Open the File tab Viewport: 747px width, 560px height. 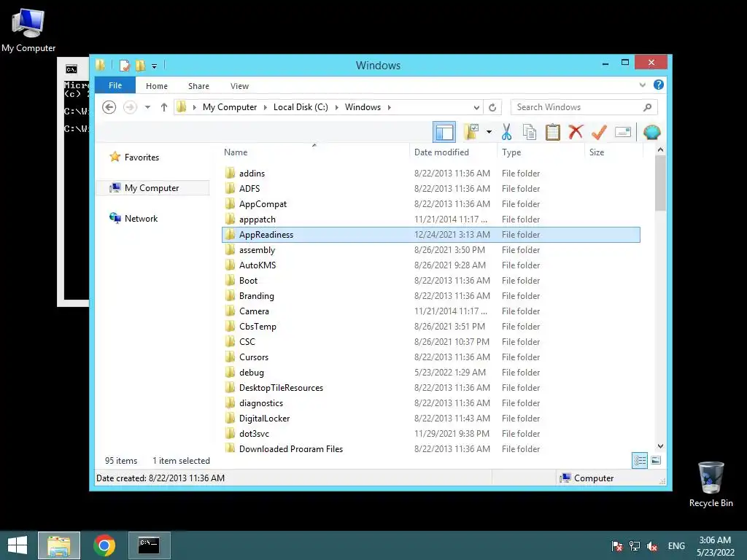115,85
